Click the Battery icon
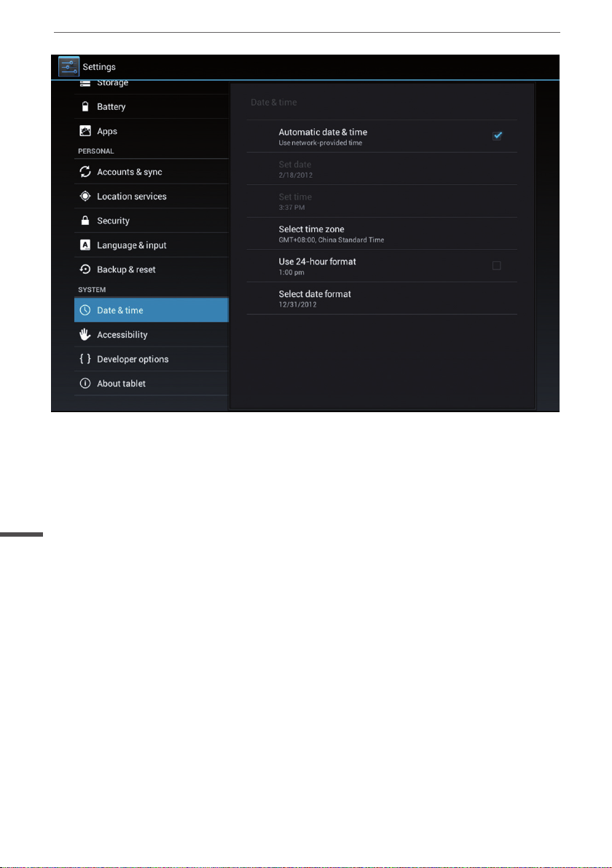 (85, 106)
